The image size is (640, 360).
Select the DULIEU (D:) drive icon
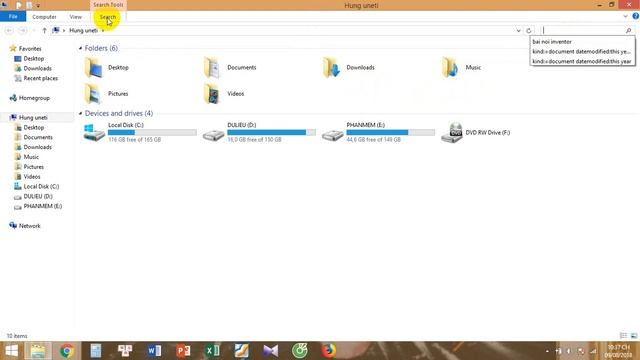[x=213, y=135]
